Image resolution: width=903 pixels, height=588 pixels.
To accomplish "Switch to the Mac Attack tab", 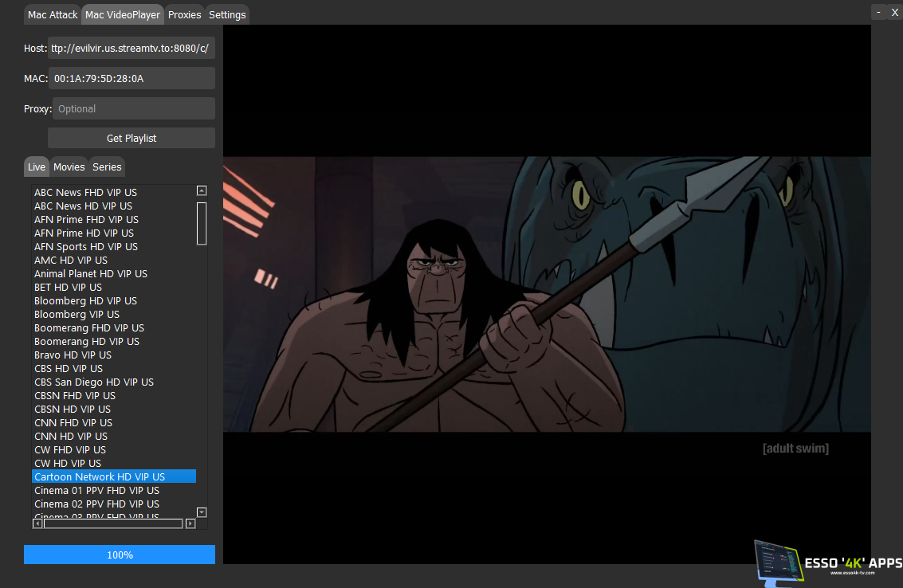I will click(53, 14).
